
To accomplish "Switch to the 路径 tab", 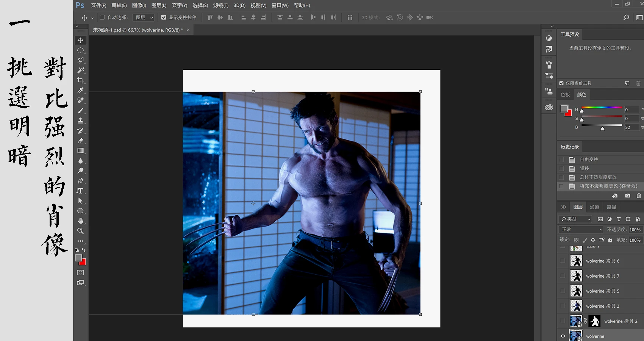I will [x=611, y=207].
